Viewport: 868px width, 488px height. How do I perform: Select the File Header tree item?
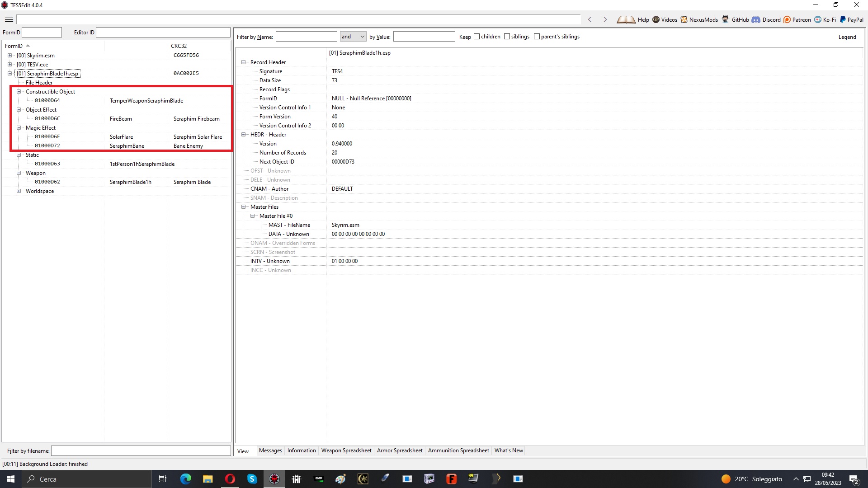[x=39, y=83]
